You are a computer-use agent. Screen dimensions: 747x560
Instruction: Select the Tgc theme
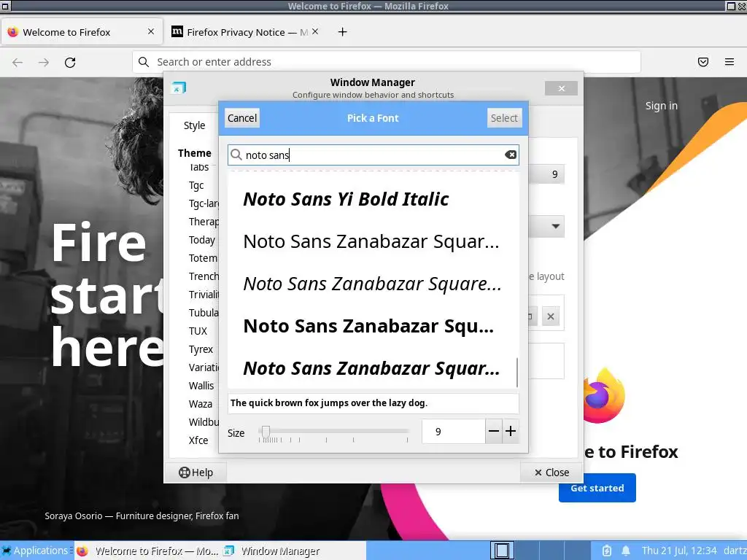(196, 185)
